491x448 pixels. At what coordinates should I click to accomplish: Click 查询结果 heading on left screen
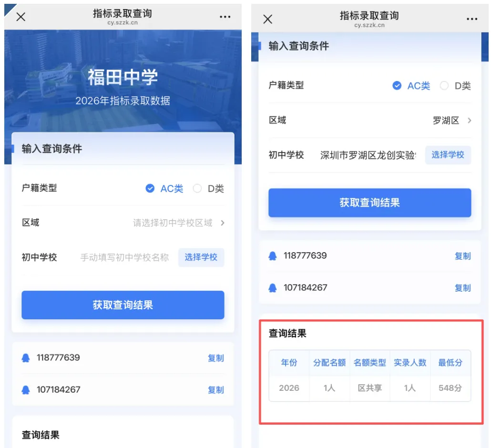[x=41, y=435]
